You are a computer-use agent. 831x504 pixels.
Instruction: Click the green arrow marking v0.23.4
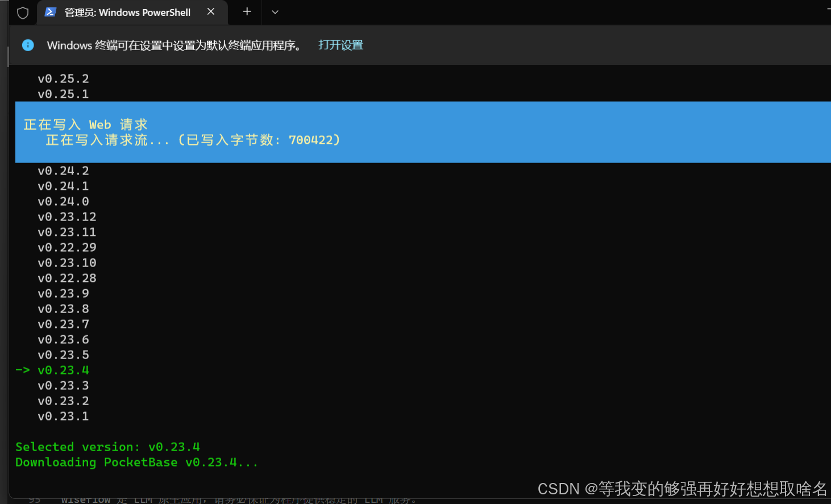tap(22, 370)
